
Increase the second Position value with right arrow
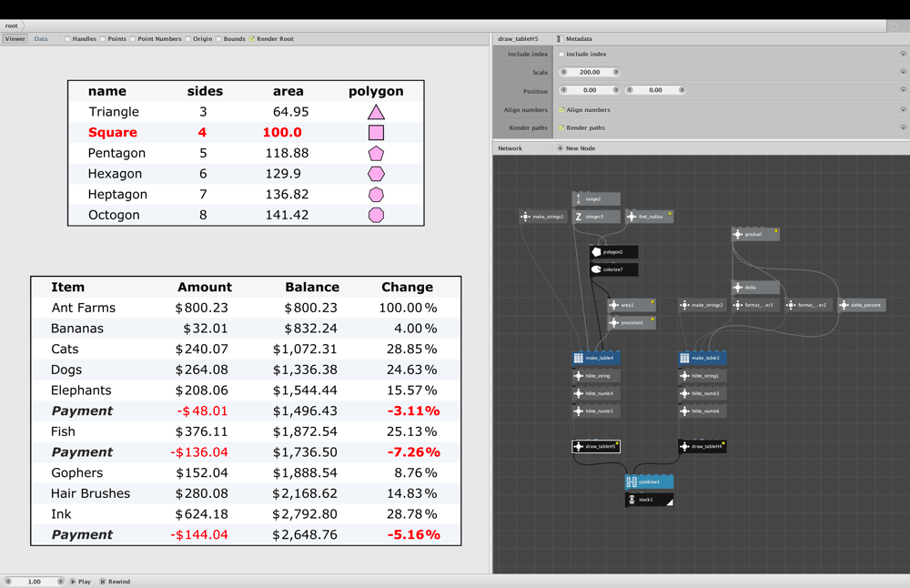(682, 90)
